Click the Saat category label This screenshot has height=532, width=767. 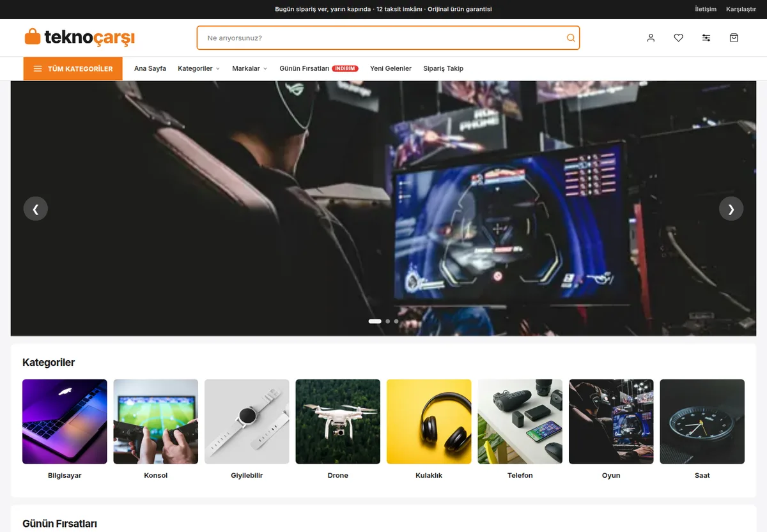tap(702, 475)
